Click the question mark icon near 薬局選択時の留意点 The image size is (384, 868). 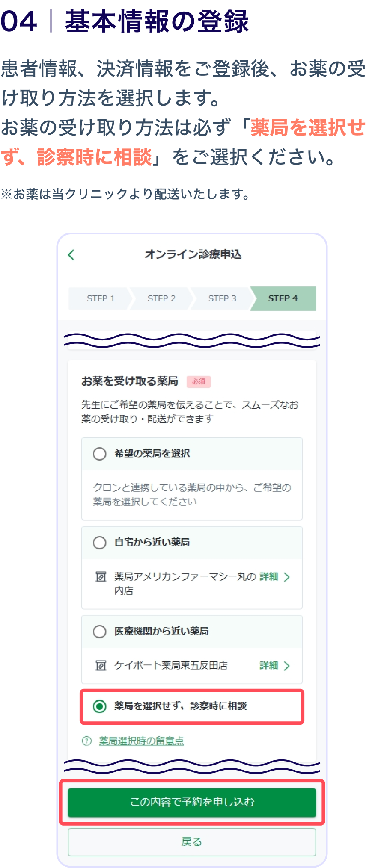click(x=87, y=740)
